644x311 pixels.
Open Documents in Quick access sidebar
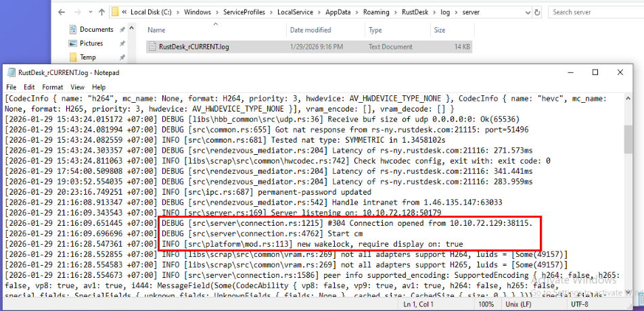pyautogui.click(x=97, y=30)
